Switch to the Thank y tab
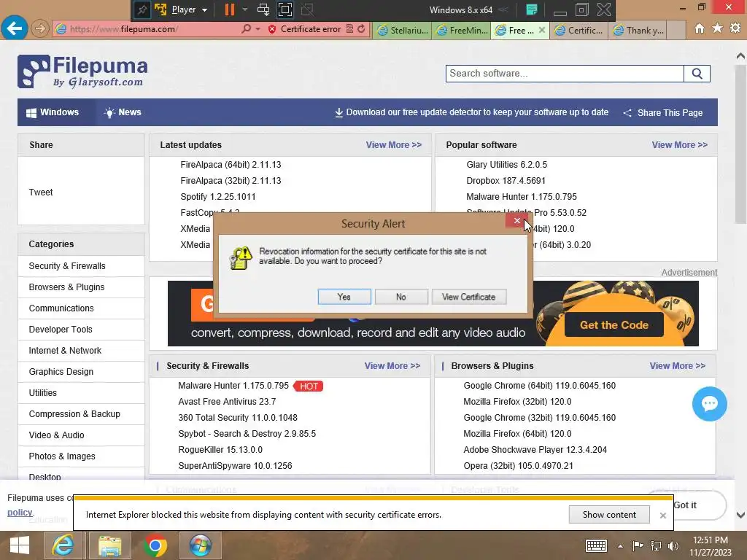 (x=638, y=31)
